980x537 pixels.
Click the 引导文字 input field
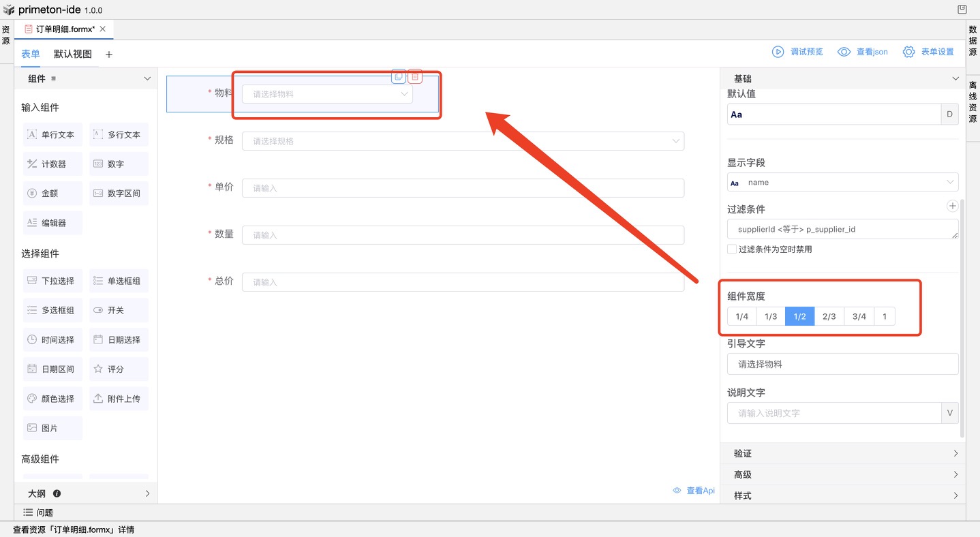(x=842, y=364)
